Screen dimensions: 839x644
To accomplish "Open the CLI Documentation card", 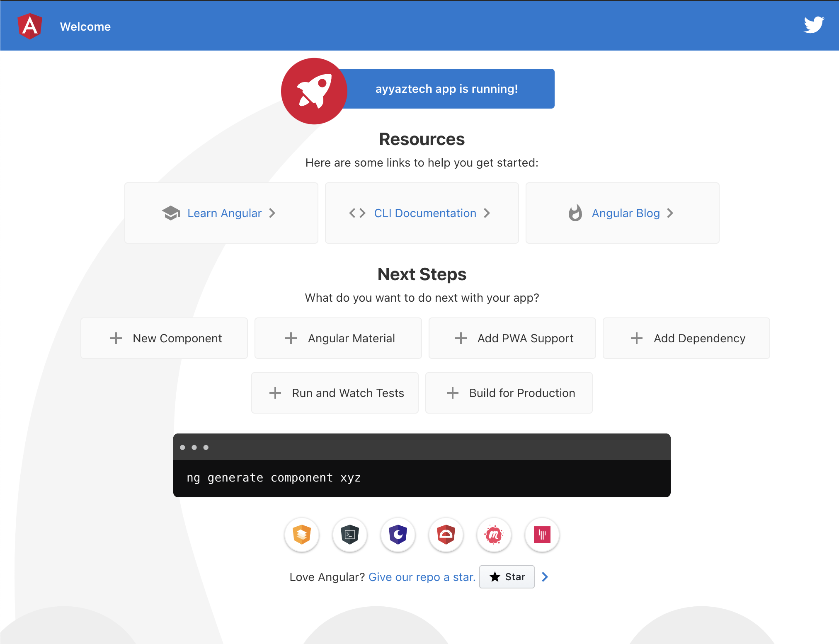I will click(422, 213).
